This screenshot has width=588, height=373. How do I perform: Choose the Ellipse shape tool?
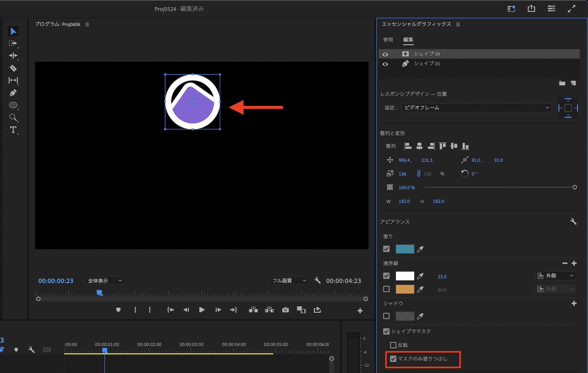coord(13,105)
